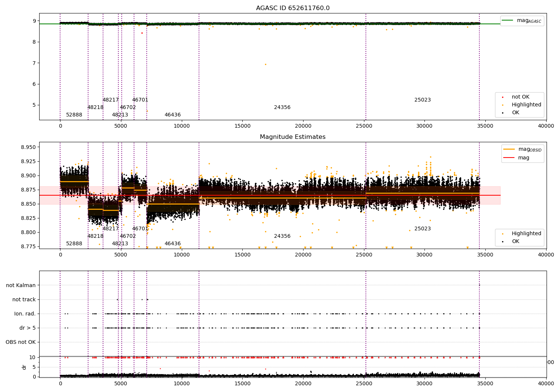
Task: Click OBSID label 48217 in the top plot
Action: 111,100
